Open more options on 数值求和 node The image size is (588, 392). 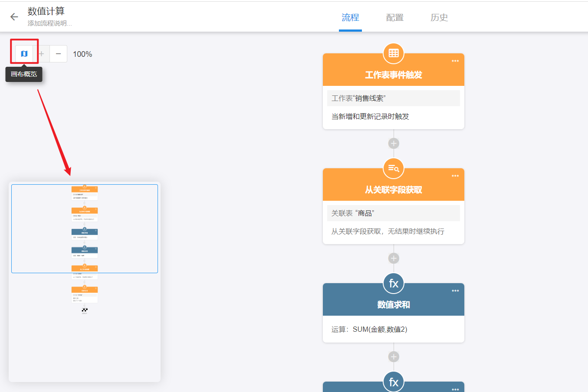tap(455, 291)
